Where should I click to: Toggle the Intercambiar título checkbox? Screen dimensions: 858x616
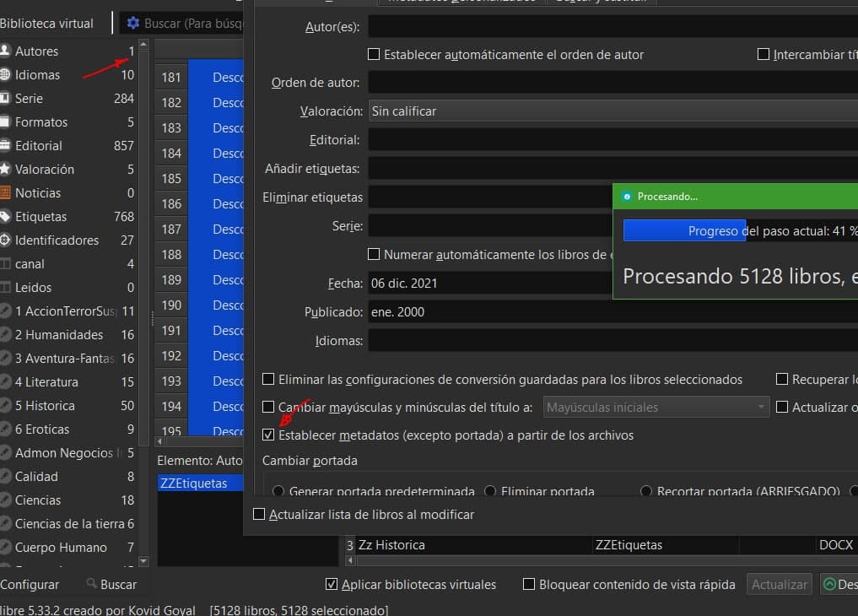point(764,54)
